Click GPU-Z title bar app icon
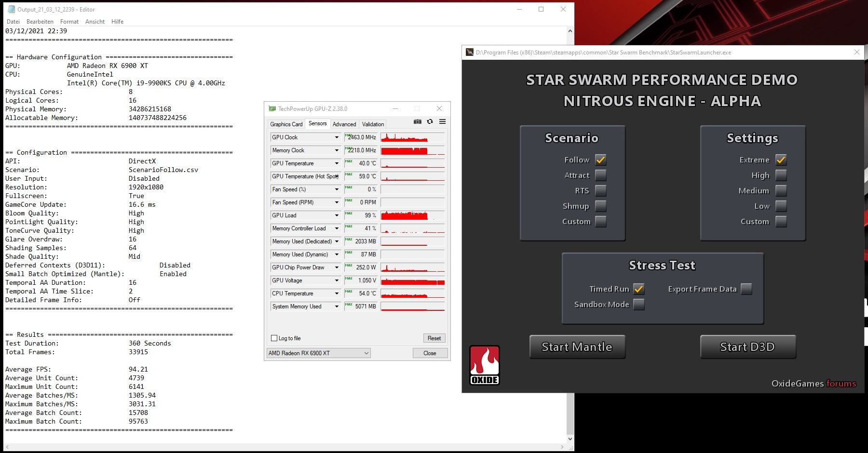 pos(272,109)
